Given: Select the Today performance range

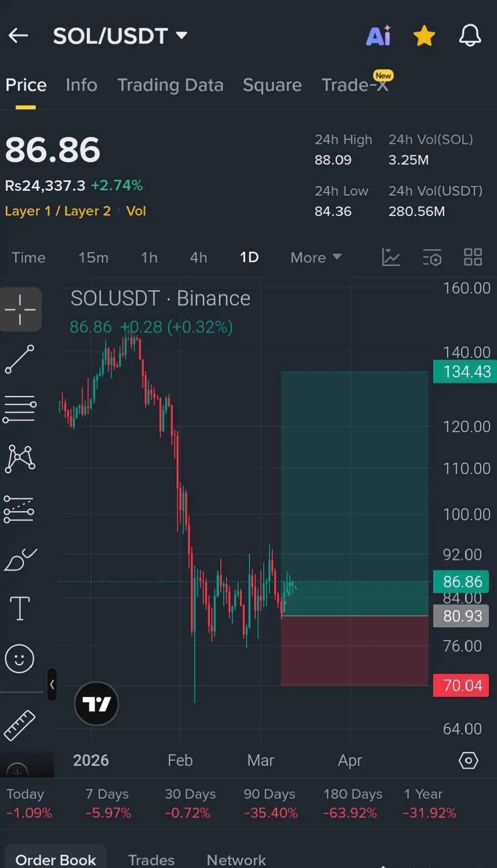Looking at the screenshot, I should pos(29,804).
